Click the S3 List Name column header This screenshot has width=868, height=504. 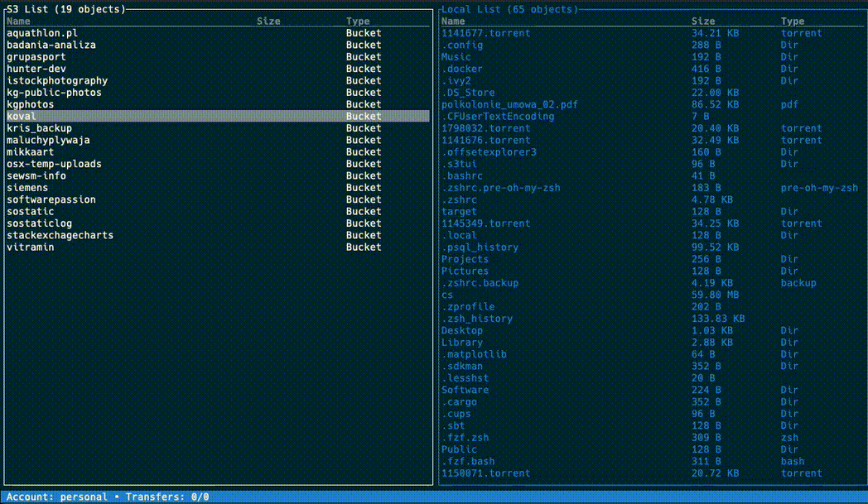[x=18, y=22]
